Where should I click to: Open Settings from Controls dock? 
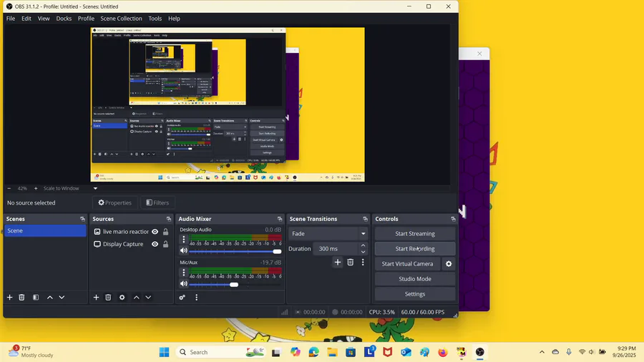[x=415, y=294]
